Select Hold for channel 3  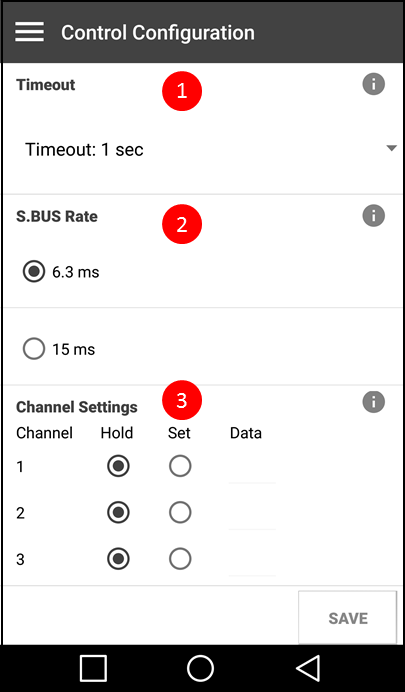coord(118,559)
